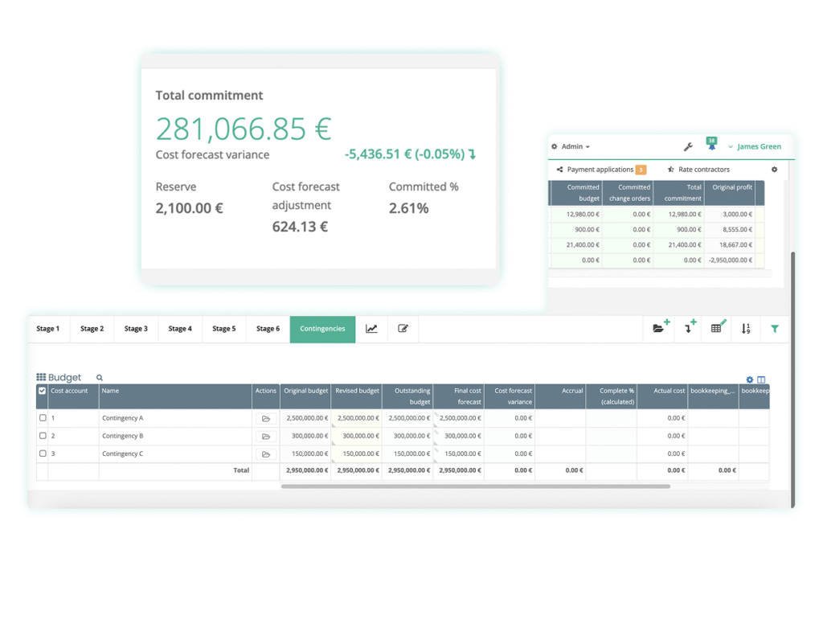Image resolution: width=823 pixels, height=644 pixels.
Task: Click the add folder icon in toolbar
Action: [x=661, y=328]
